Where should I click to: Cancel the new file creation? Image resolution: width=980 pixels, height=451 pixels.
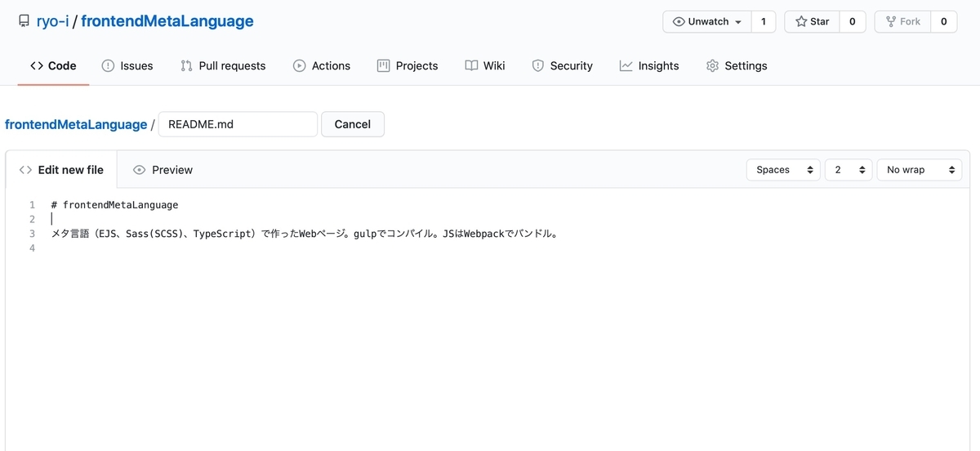click(353, 124)
